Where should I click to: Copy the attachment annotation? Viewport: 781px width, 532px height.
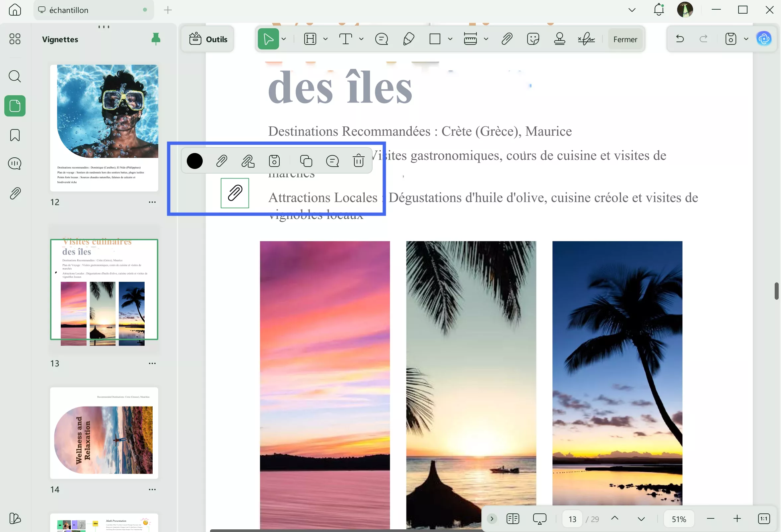(306, 161)
